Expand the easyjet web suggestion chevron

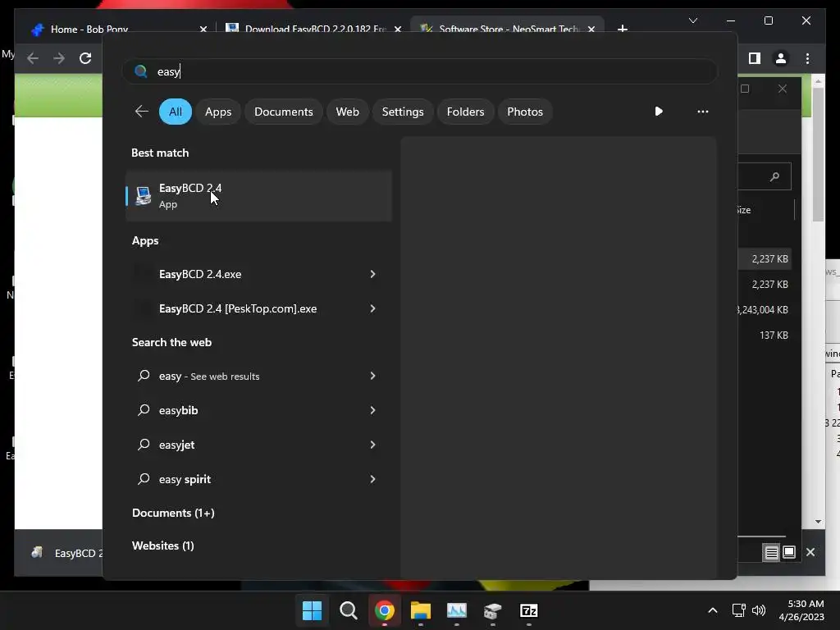[x=373, y=445]
